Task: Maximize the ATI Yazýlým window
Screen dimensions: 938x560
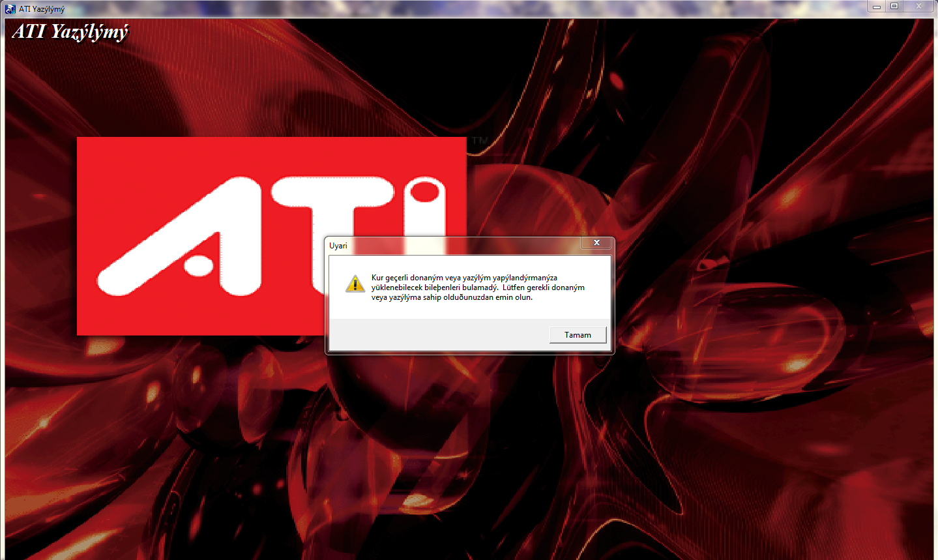Action: [x=894, y=7]
